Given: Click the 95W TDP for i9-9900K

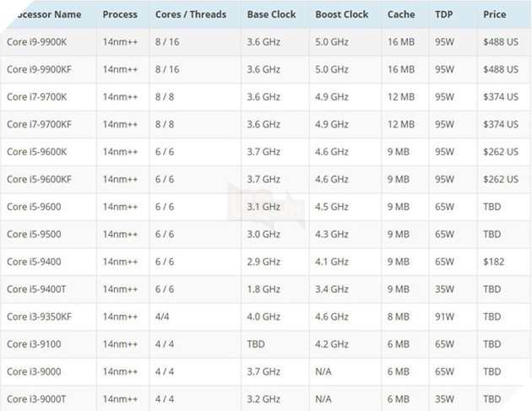Looking at the screenshot, I should coord(444,41).
